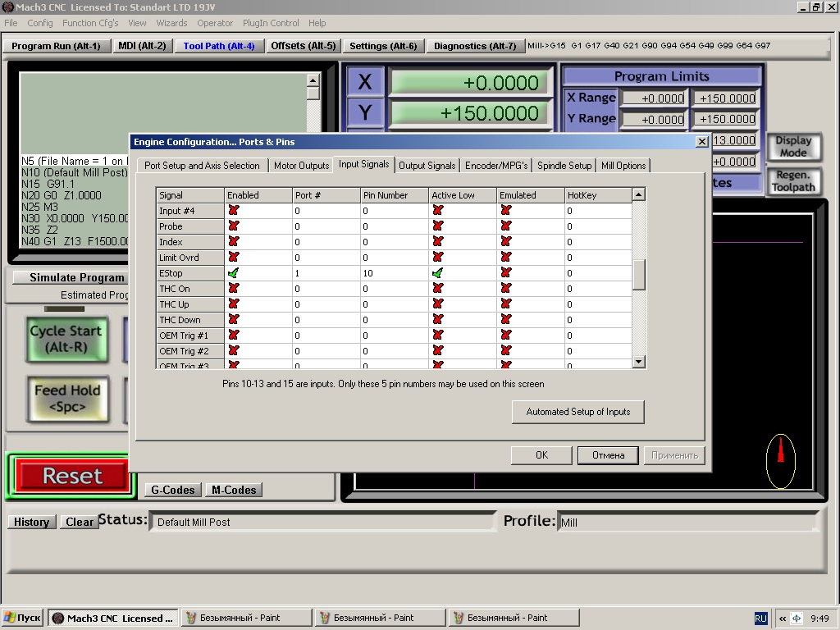
Task: Switch to Port Setup and Axis Selection tab
Action: coord(202,166)
